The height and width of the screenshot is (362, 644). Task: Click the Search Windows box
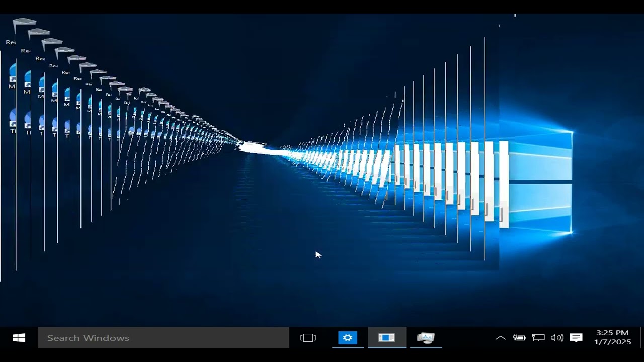tap(164, 338)
